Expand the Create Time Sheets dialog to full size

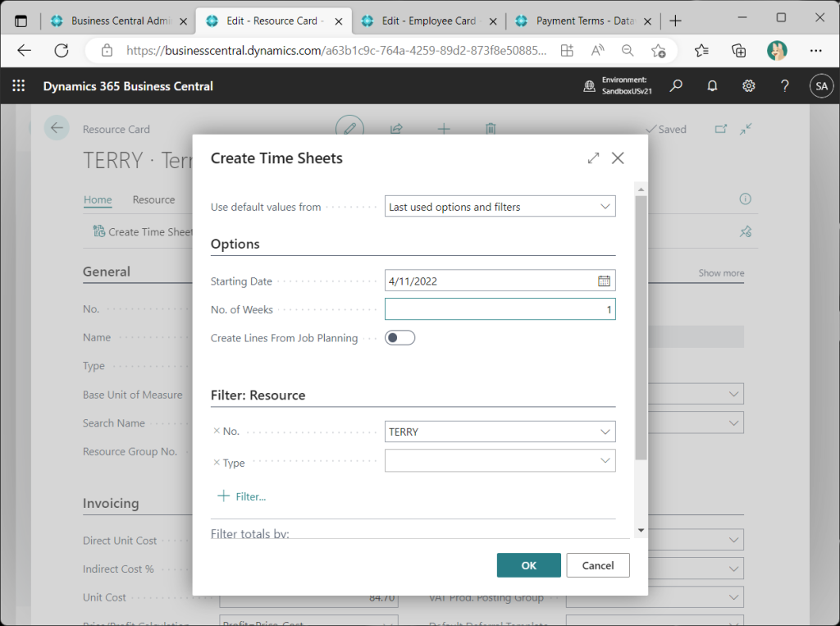pyautogui.click(x=593, y=158)
